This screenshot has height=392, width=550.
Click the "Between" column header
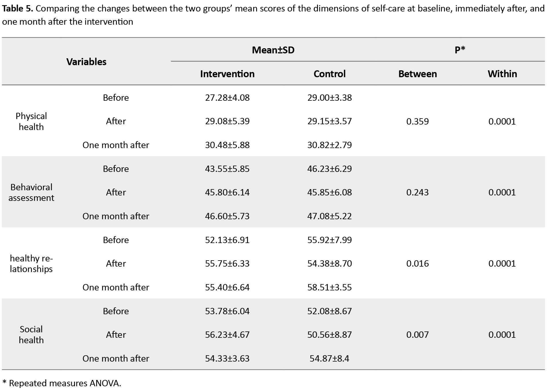click(x=418, y=74)
